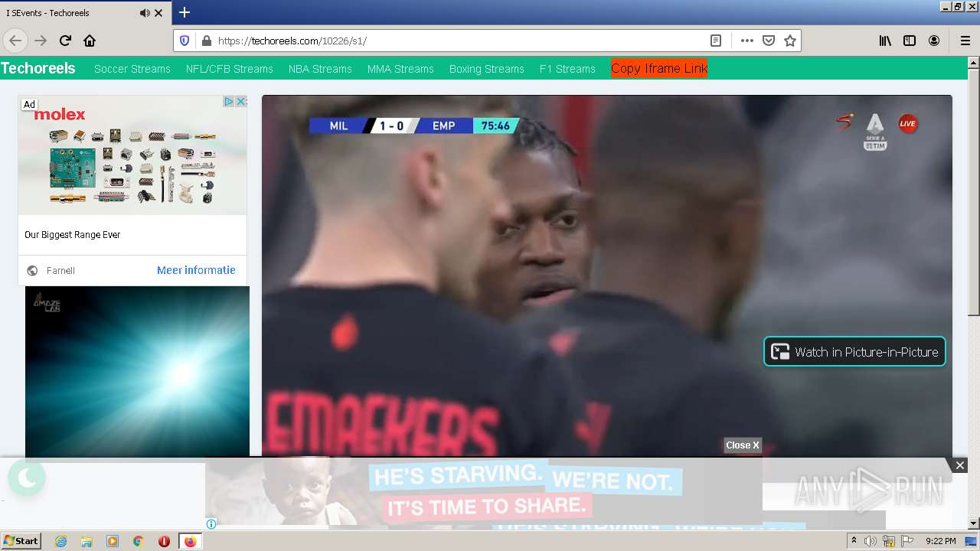Screen dimensions: 980x551
Task: Save page to Pocket
Action: pos(769,41)
